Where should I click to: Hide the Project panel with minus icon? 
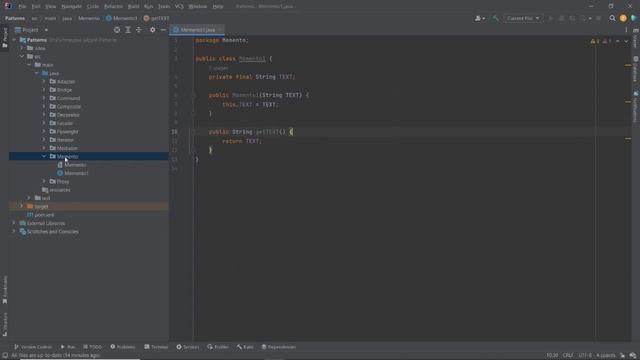click(x=163, y=30)
